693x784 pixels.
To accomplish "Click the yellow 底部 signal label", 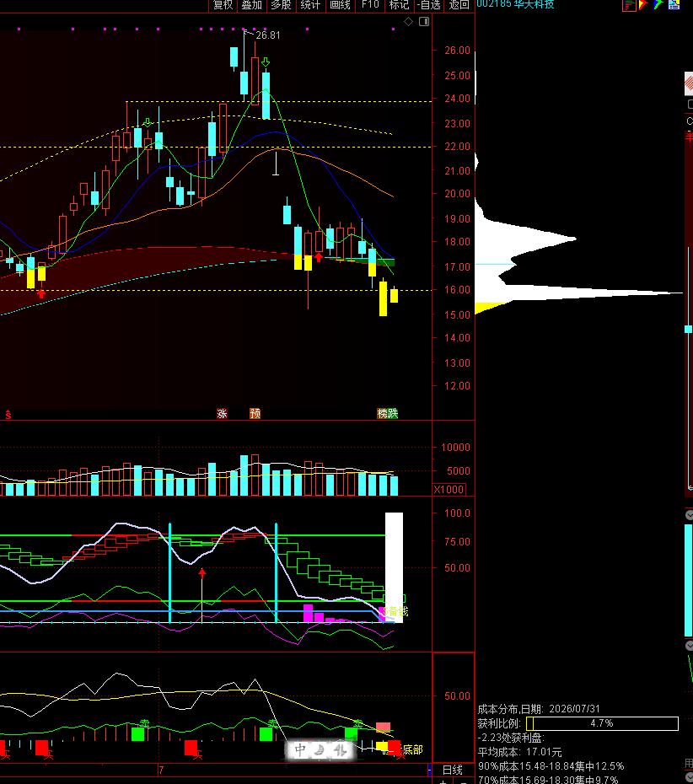I will coord(412,749).
